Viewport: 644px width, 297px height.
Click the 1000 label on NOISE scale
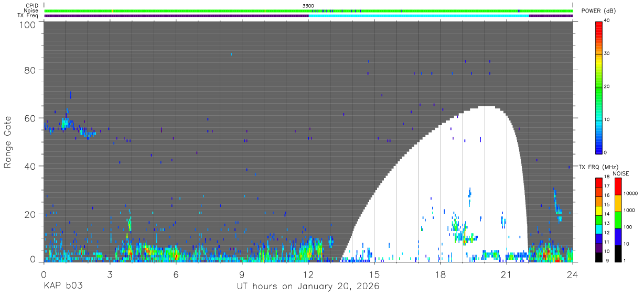(x=629, y=211)
